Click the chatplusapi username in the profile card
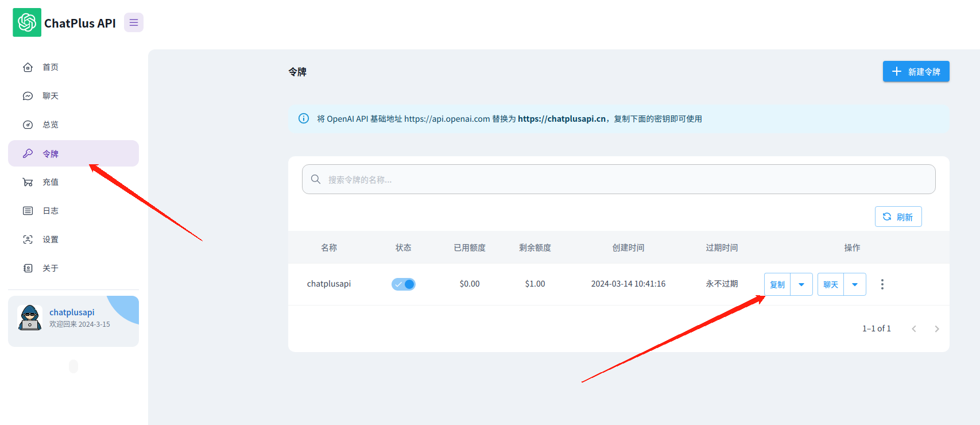 tap(72, 312)
